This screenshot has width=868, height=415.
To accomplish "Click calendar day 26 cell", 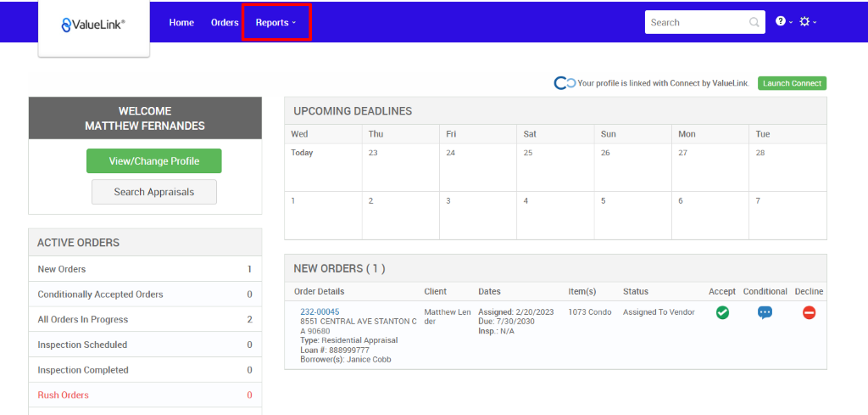I will tap(633, 167).
